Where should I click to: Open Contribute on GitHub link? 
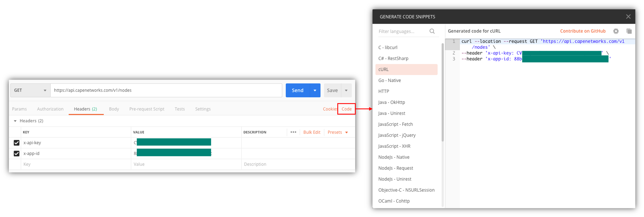[x=583, y=31]
